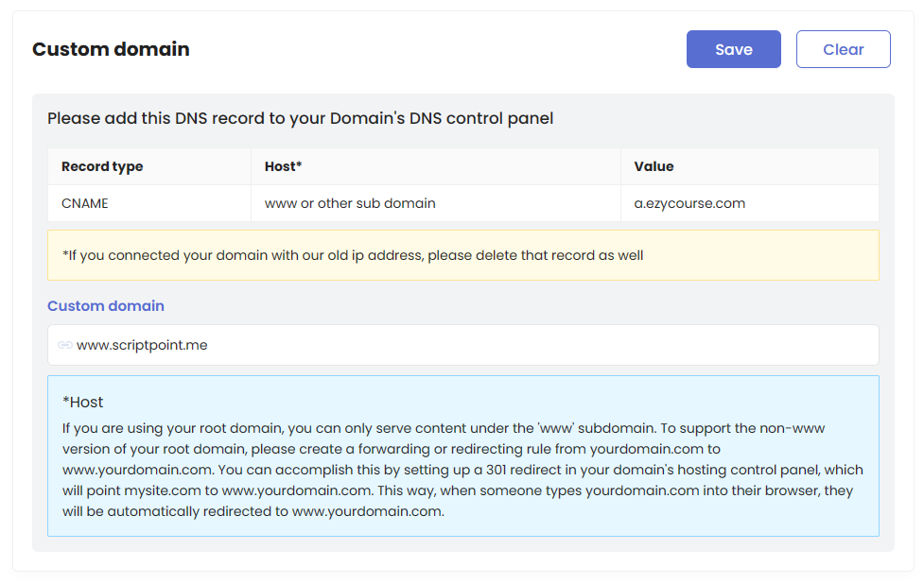Viewport: 924px width, 584px height.
Task: Click the *Host heading in the info box
Action: point(83,402)
